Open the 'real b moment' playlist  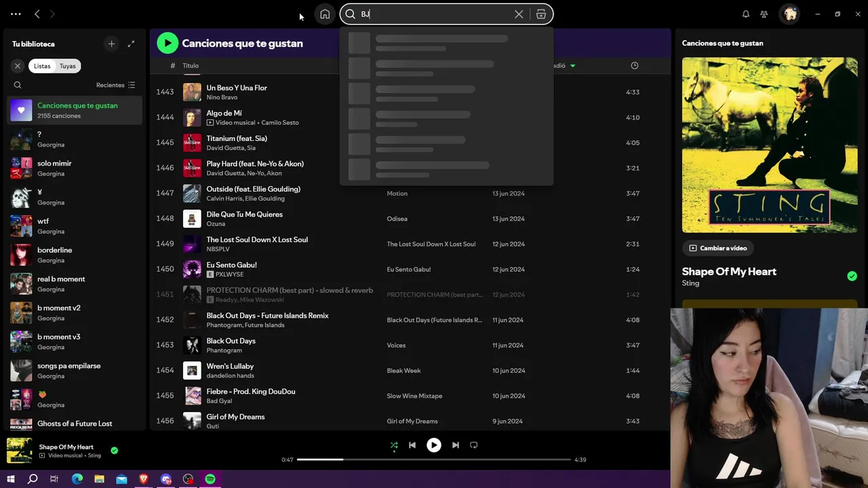pos(75,284)
